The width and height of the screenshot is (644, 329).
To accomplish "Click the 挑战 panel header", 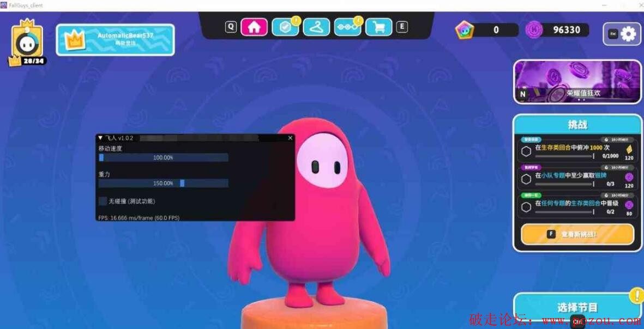I will (577, 125).
